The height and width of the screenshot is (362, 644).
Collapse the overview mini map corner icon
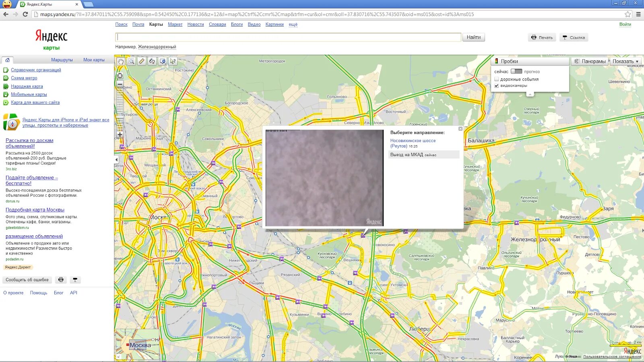(x=118, y=357)
